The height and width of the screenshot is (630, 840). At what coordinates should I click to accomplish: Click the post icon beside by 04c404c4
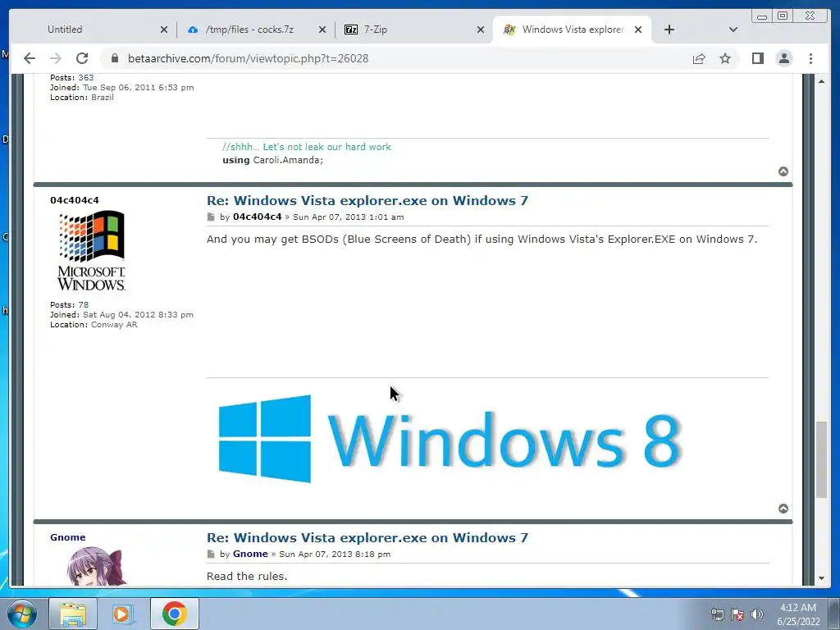point(211,217)
